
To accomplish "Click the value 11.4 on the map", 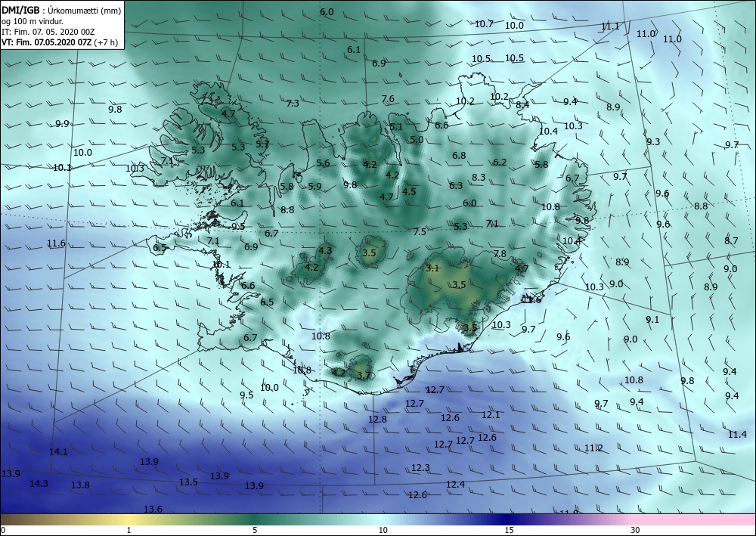I will (x=737, y=435).
